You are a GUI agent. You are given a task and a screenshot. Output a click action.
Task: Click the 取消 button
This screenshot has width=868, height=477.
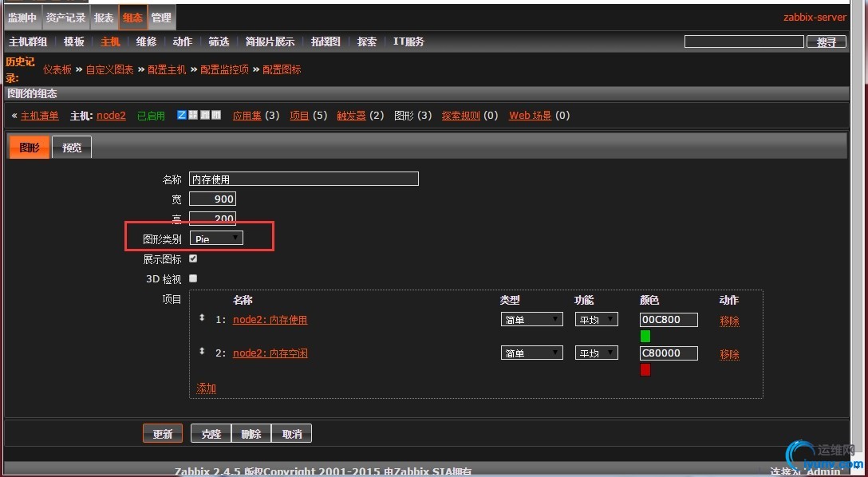(x=292, y=433)
